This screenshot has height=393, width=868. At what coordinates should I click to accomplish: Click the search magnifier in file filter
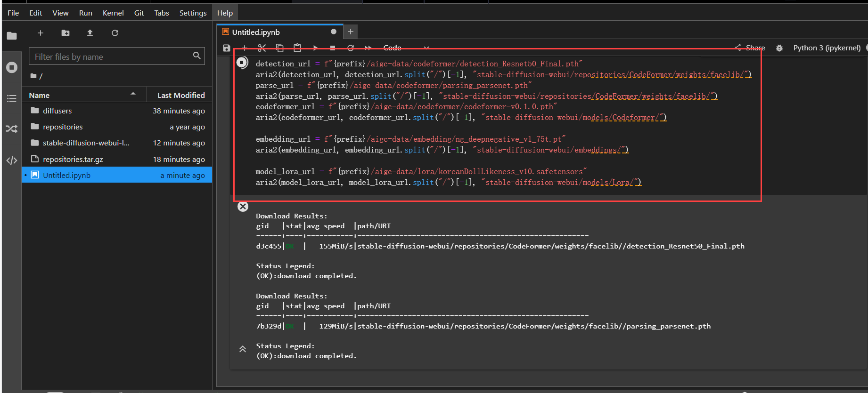[197, 56]
